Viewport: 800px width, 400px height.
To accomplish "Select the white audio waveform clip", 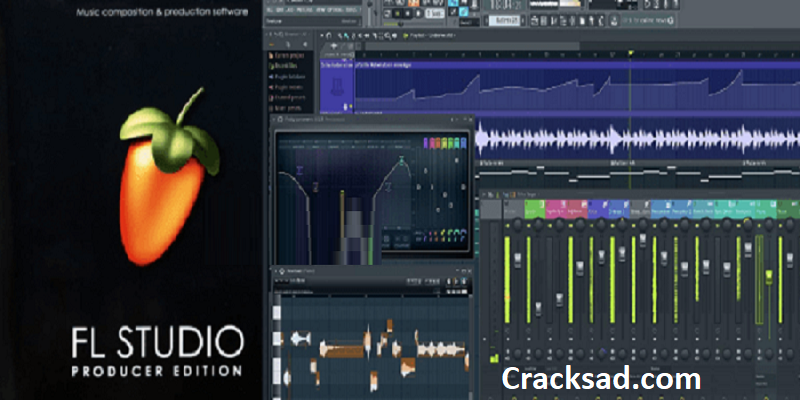I will (x=638, y=139).
